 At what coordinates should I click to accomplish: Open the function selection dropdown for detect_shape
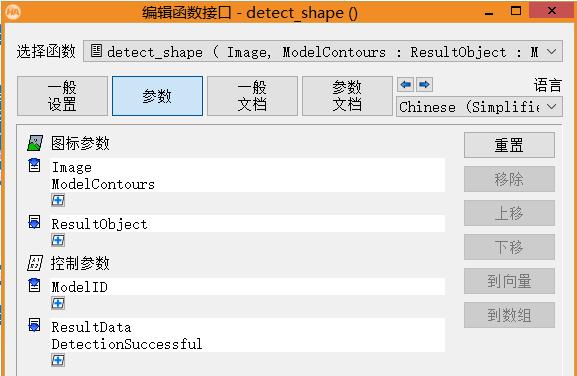pyautogui.click(x=323, y=52)
